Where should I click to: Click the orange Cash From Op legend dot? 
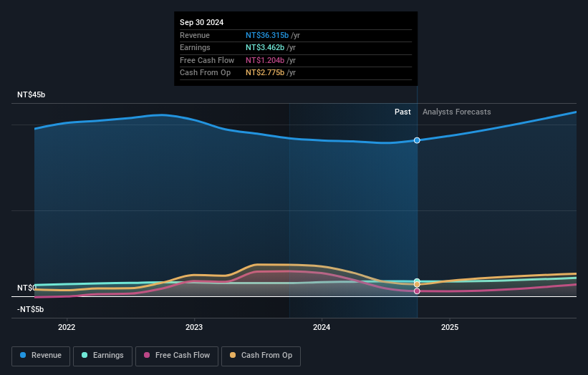click(233, 355)
